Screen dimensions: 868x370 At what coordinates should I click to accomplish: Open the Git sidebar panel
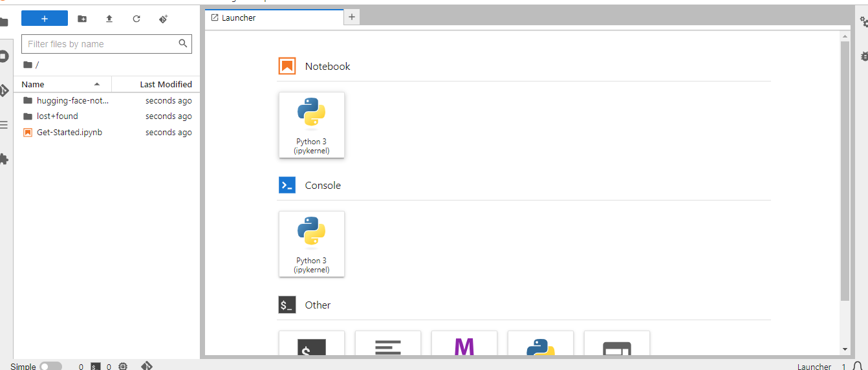[4, 91]
